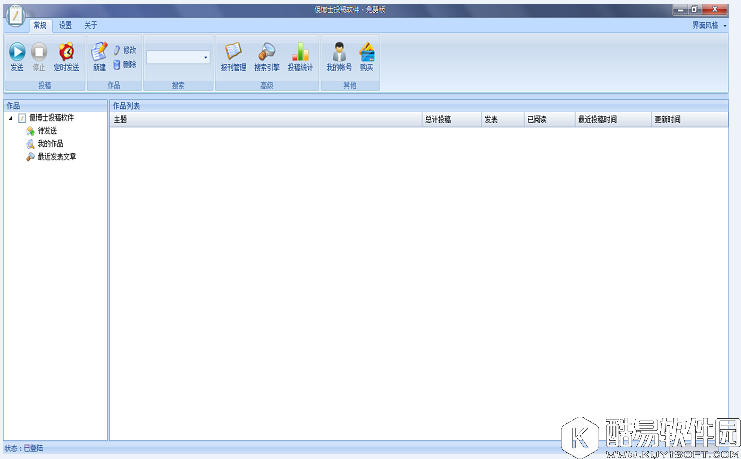Switch to the 关于 ribbon tab
The image size is (741, 459).
point(90,26)
